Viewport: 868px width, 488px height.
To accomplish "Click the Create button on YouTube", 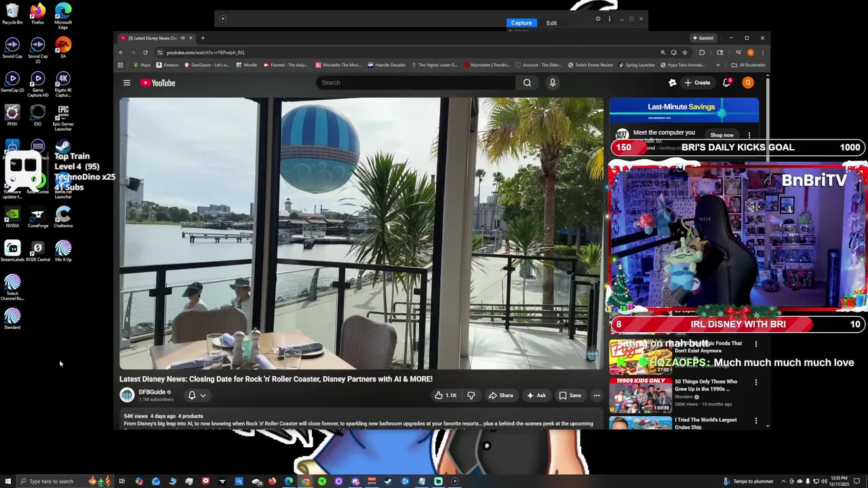I will (697, 83).
